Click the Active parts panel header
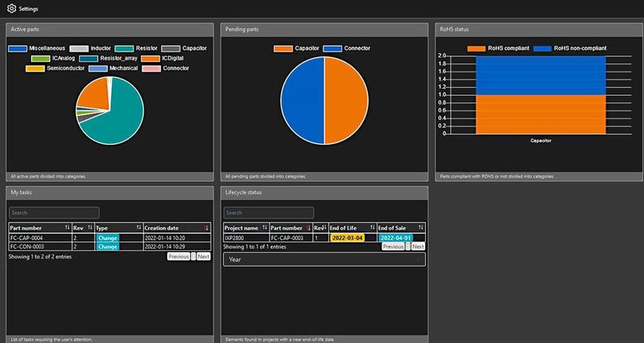The width and height of the screenshot is (644, 343). tap(109, 30)
